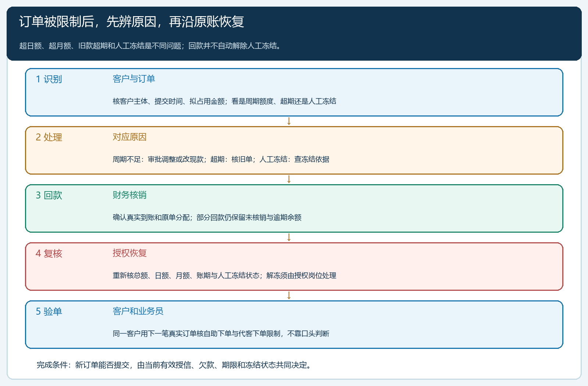588x386 pixels.
Task: Click the step label 5 验单
Action: pyautogui.click(x=49, y=311)
